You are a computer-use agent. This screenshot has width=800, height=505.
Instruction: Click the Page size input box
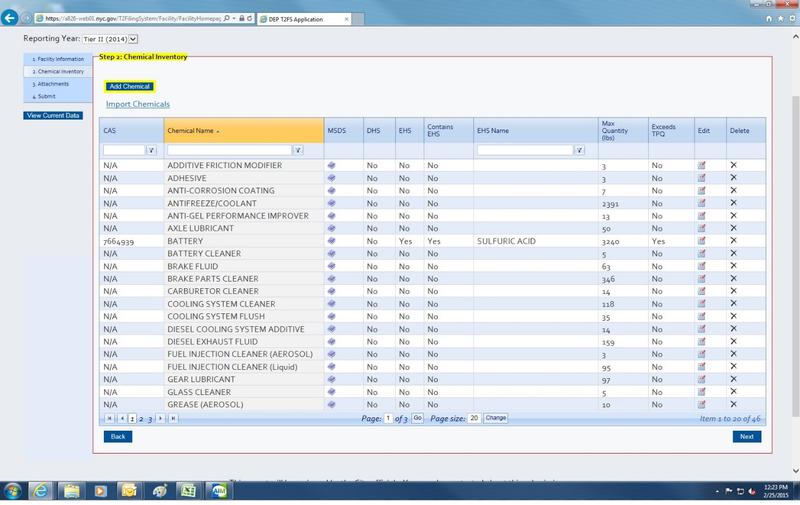(x=474, y=418)
